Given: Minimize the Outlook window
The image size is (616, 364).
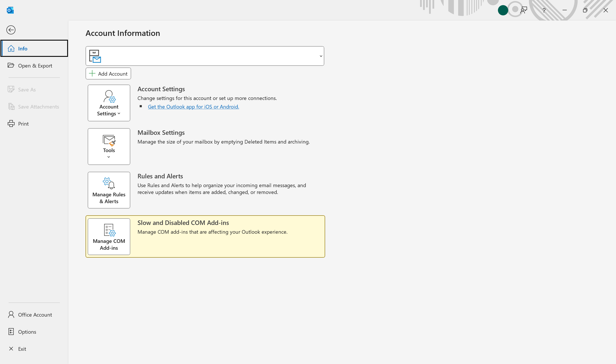Looking at the screenshot, I should pos(565,10).
